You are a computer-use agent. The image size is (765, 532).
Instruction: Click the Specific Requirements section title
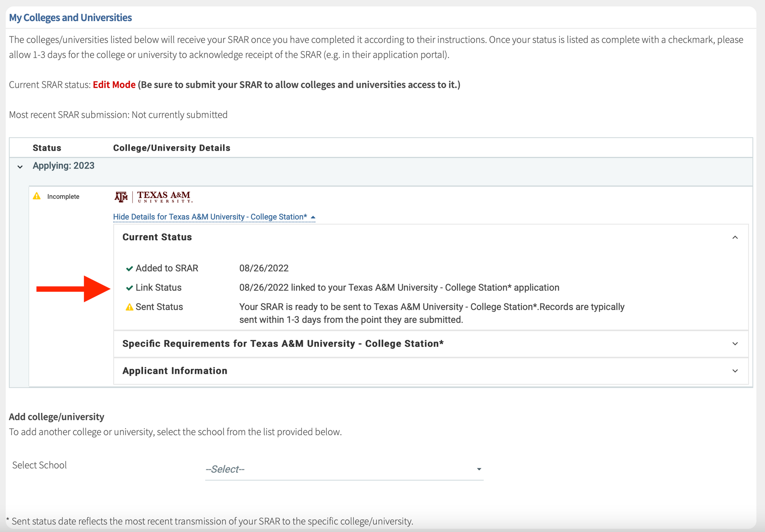coord(283,344)
